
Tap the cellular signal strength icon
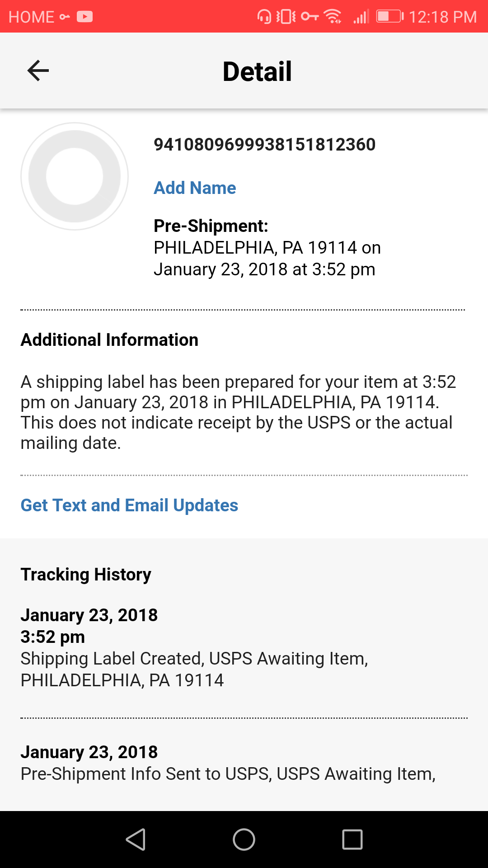click(x=361, y=17)
